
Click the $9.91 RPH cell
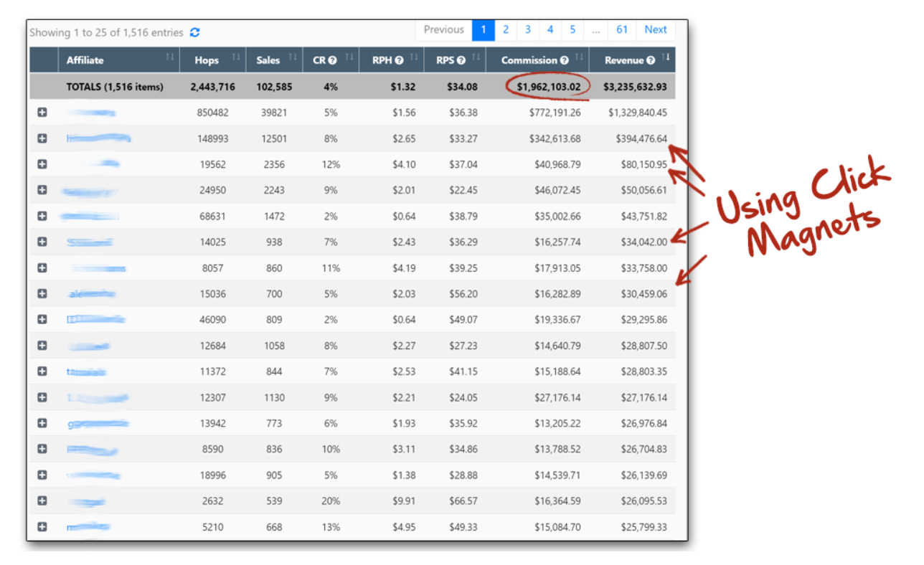[404, 500]
